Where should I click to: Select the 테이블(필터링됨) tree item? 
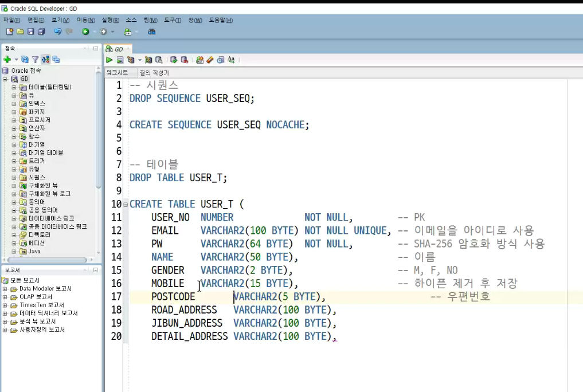[50, 87]
